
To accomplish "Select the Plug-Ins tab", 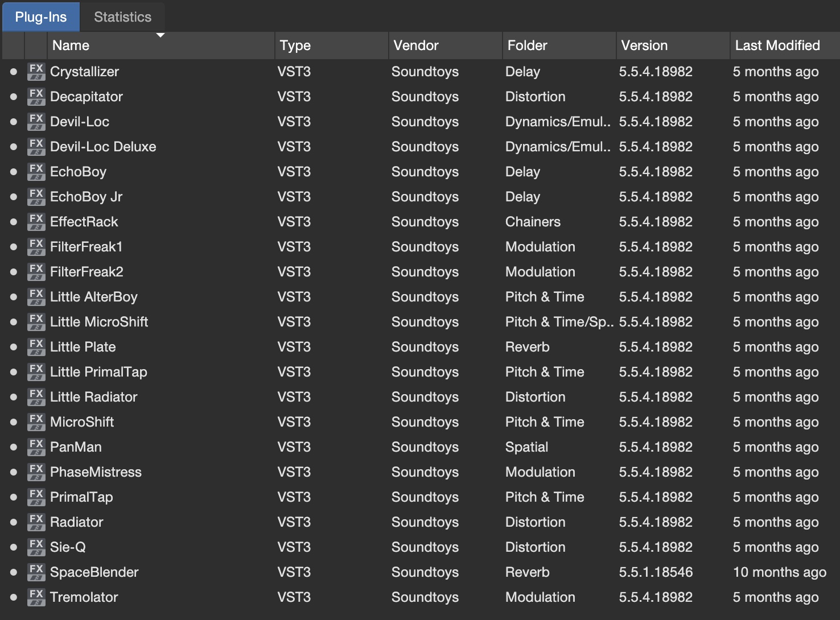I will point(40,16).
